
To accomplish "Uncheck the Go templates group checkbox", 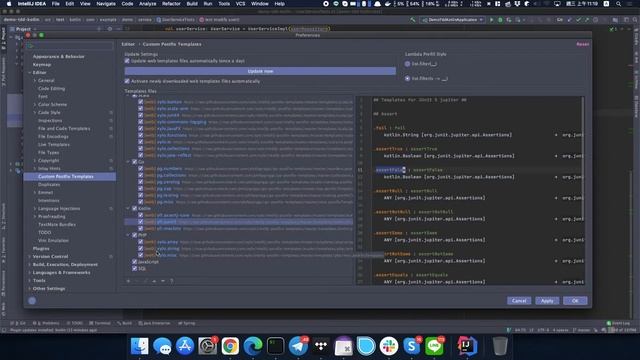I will 135,162.
